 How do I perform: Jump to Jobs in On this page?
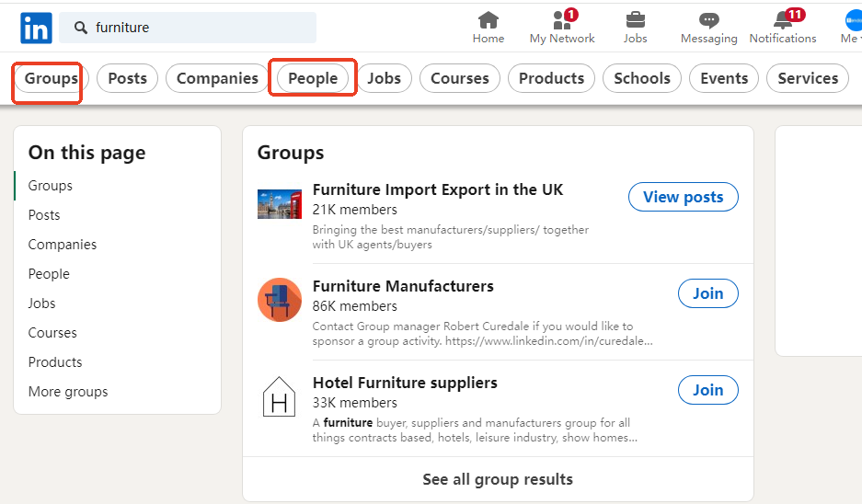(41, 304)
